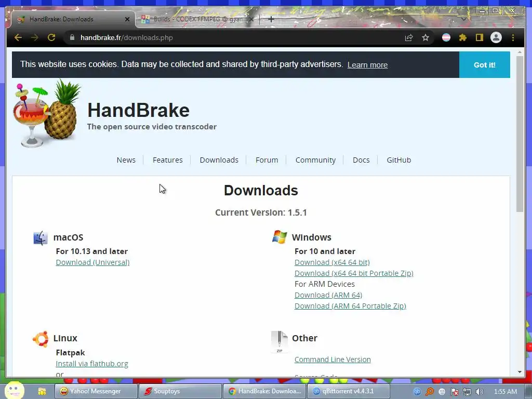Click the volume speaker tray icon

(x=479, y=392)
